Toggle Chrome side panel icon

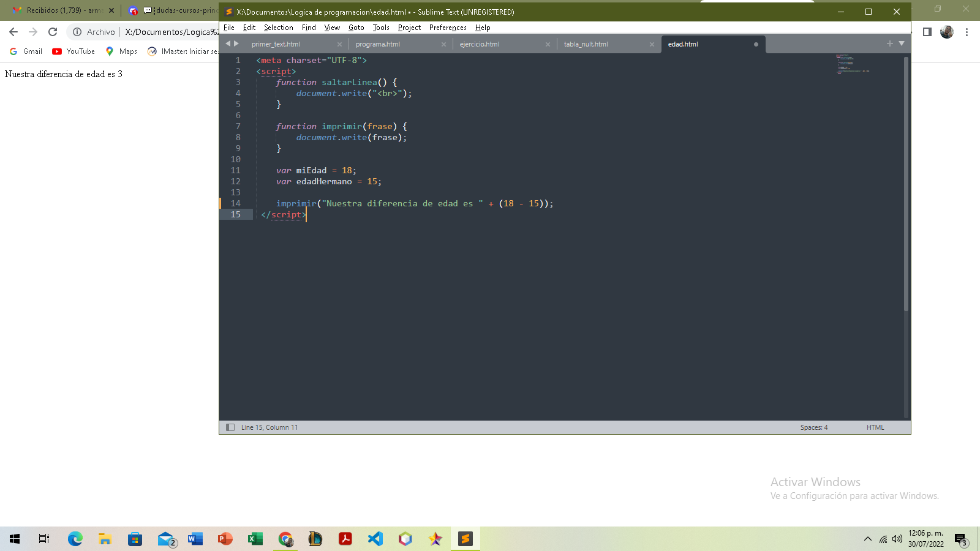tap(927, 32)
